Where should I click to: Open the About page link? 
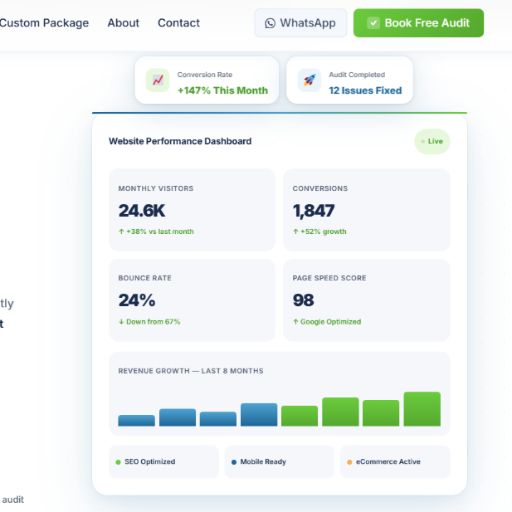point(123,23)
